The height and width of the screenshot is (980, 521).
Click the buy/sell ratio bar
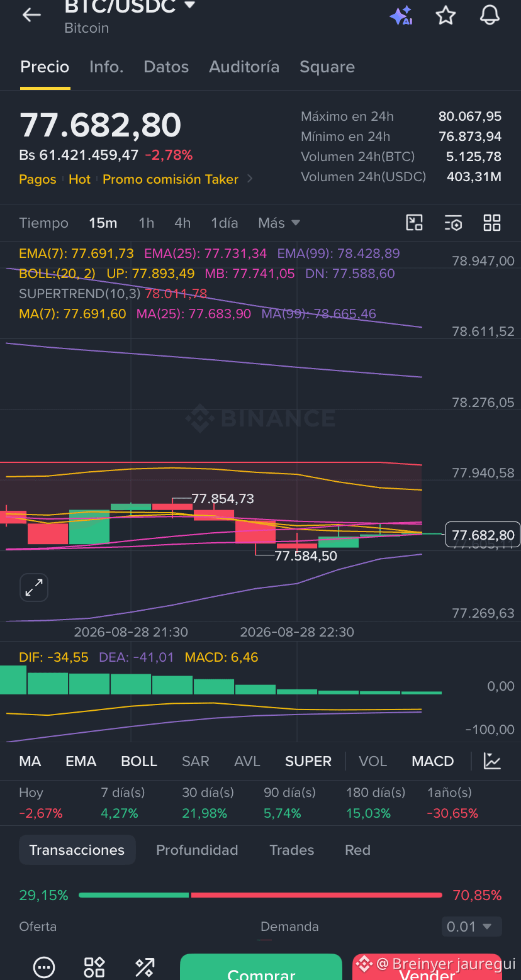pos(260,895)
